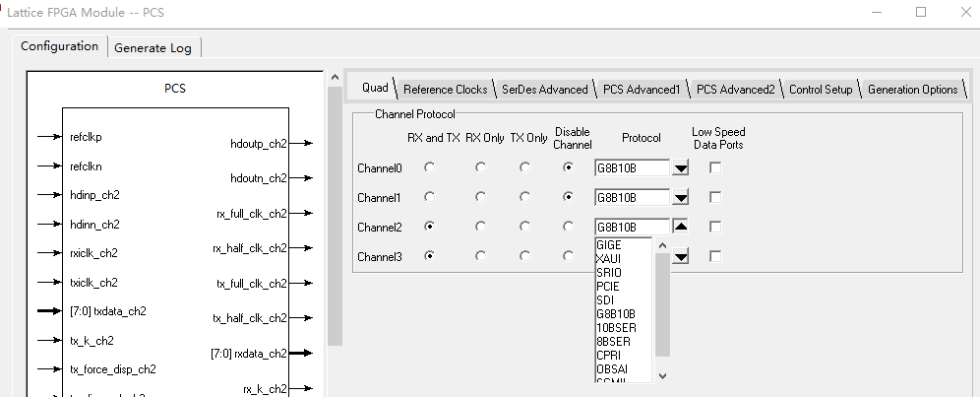The image size is (980, 397).
Task: Open Channel3 protocol dropdown arrow
Action: pos(680,256)
